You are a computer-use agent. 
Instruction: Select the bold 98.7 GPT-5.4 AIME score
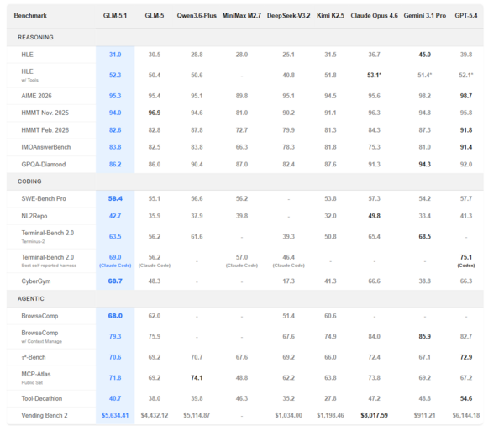click(465, 96)
